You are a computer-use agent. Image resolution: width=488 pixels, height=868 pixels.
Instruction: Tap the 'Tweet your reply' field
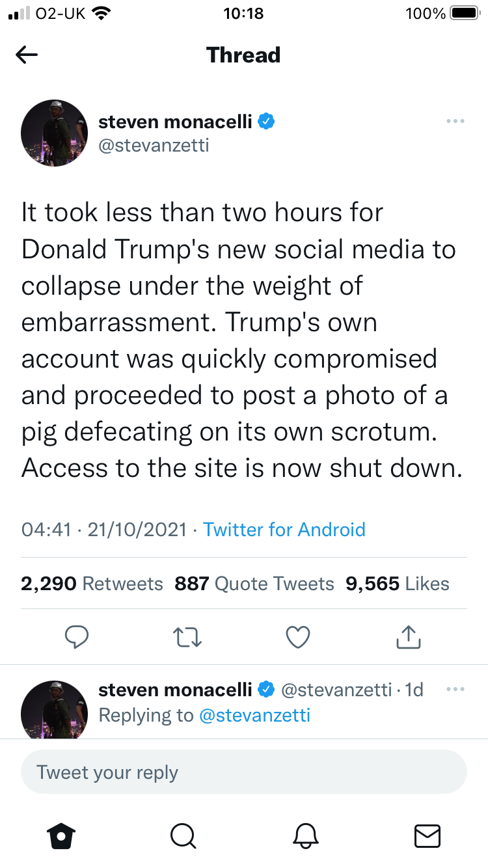click(x=244, y=772)
